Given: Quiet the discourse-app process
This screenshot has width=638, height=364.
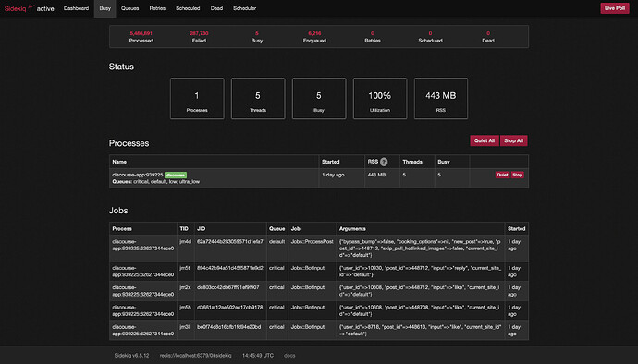Looking at the screenshot, I should pyautogui.click(x=502, y=175).
